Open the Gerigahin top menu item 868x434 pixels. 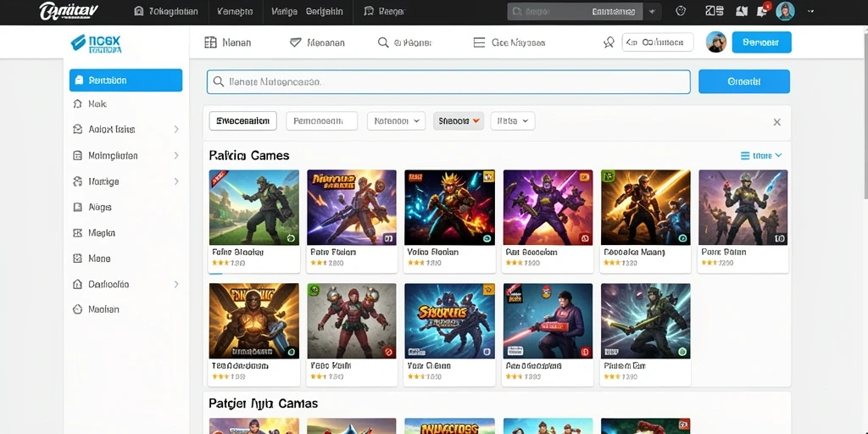(x=325, y=11)
